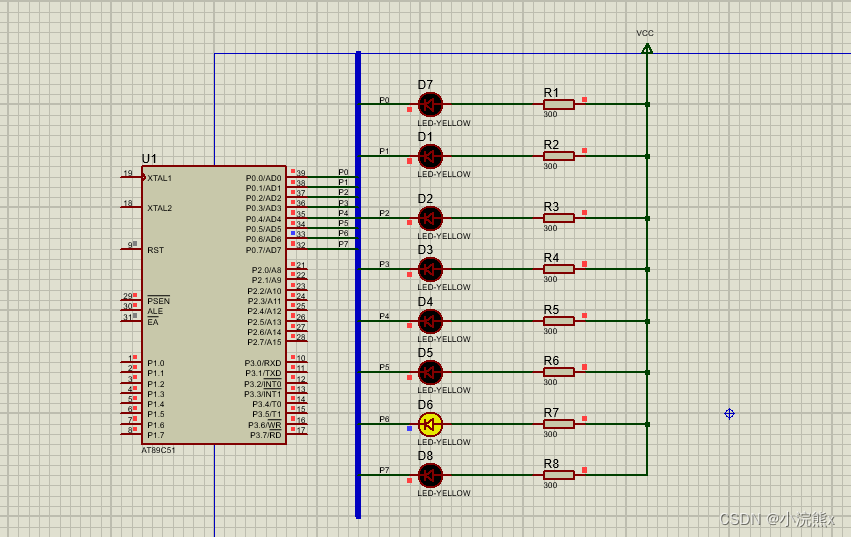Select resistor R5 body
This screenshot has height=537, width=851.
pyautogui.click(x=558, y=321)
